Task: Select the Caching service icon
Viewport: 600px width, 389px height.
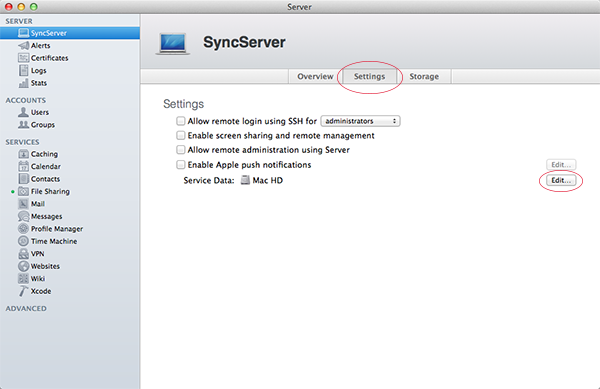Action: click(23, 154)
